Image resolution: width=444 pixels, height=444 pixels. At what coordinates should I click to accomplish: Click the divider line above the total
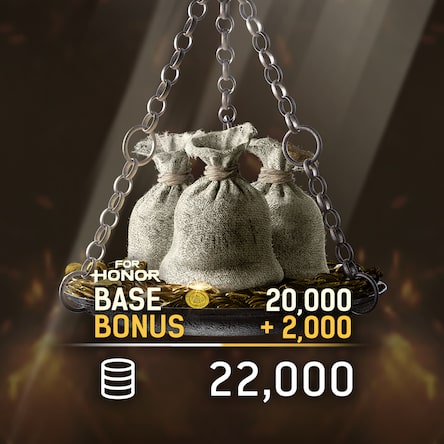[x=213, y=345]
